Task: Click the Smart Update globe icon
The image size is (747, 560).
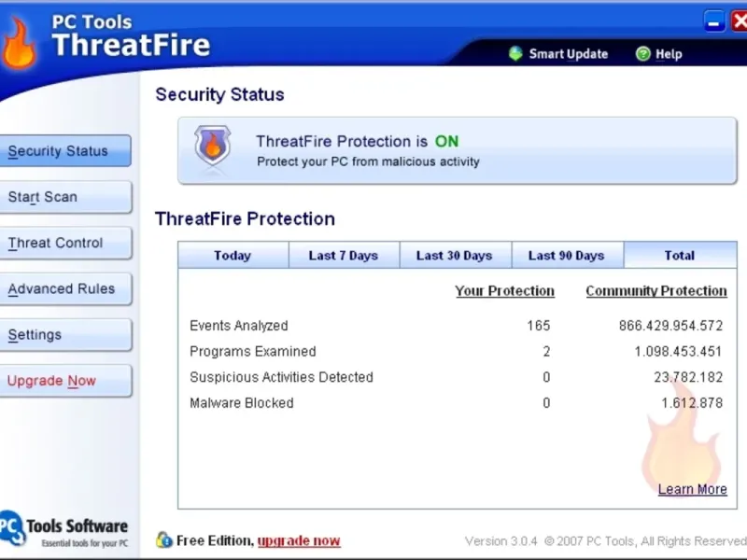Action: click(x=515, y=54)
